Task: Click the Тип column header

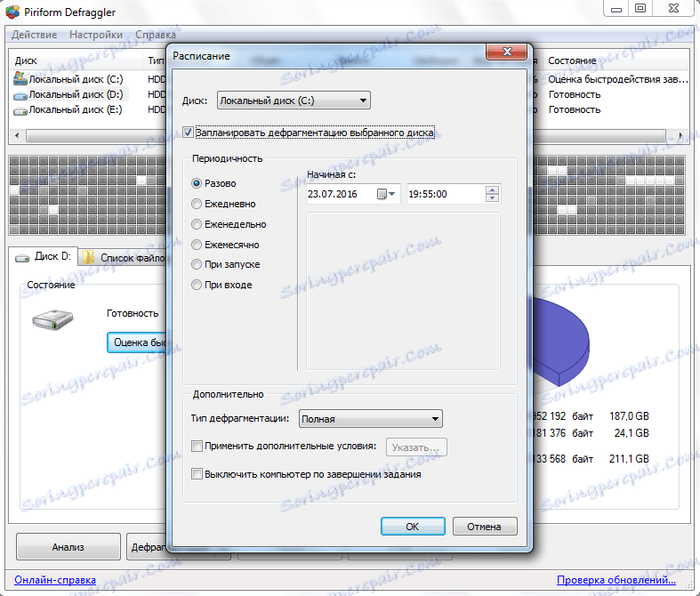Action: (x=157, y=60)
